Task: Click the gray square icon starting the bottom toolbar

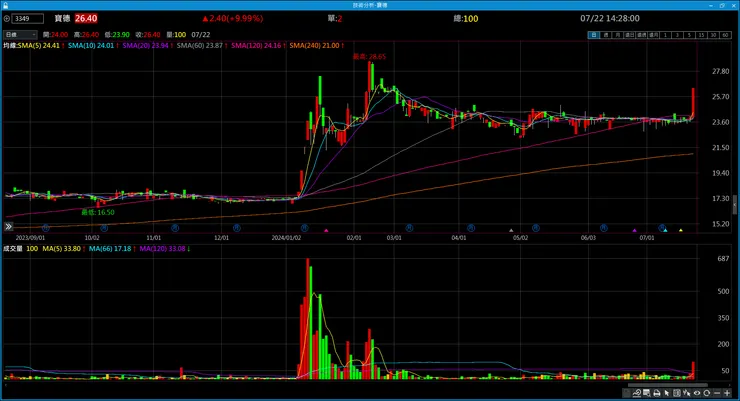Action: [626, 393]
